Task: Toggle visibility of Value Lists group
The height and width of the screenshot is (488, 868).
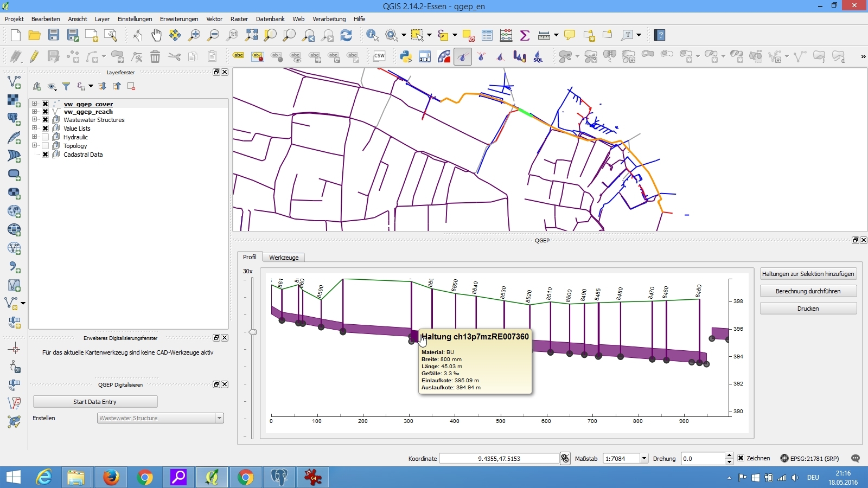Action: [46, 129]
